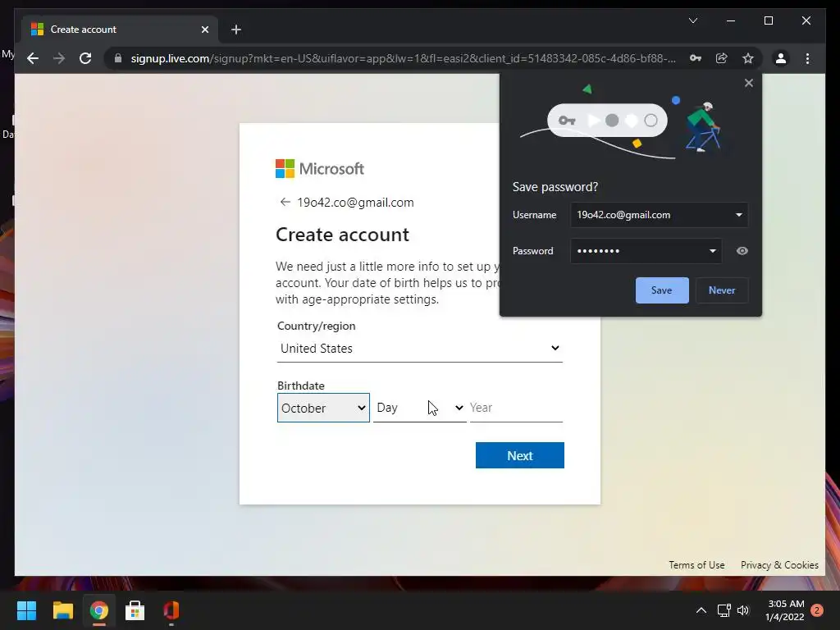Screen dimensions: 840x630
Task: View site info via padlock icon
Action: coord(118,58)
